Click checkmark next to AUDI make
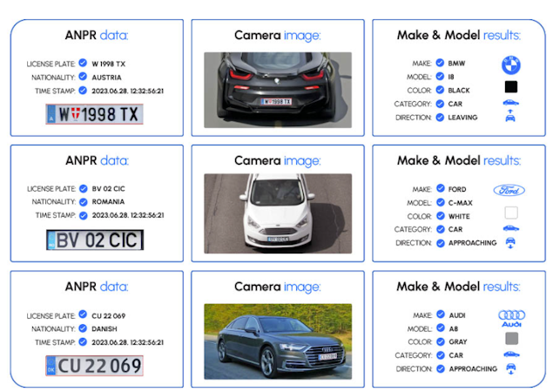Screen dimensions: 553x392 [x=441, y=314]
